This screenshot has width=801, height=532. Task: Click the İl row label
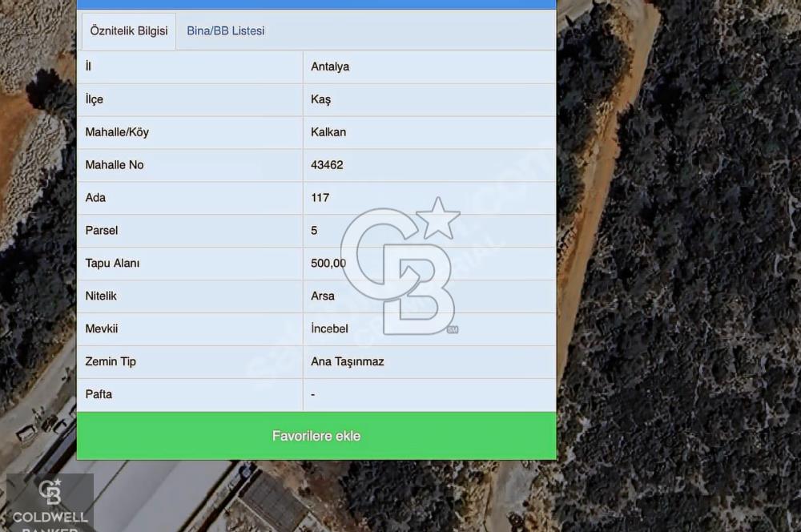click(x=88, y=66)
